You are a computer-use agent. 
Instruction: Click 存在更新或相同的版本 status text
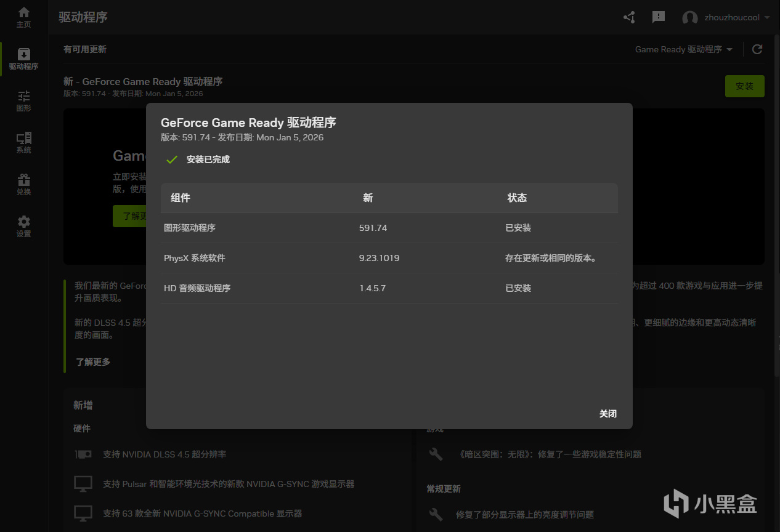click(551, 258)
